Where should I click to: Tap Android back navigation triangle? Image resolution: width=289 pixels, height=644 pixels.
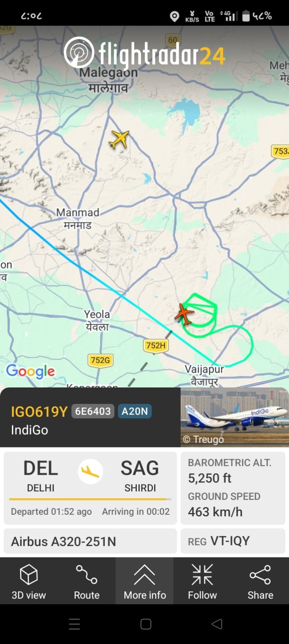coord(217,624)
